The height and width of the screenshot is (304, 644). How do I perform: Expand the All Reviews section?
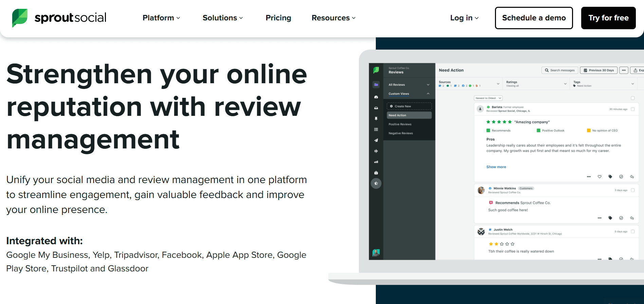[x=409, y=85]
